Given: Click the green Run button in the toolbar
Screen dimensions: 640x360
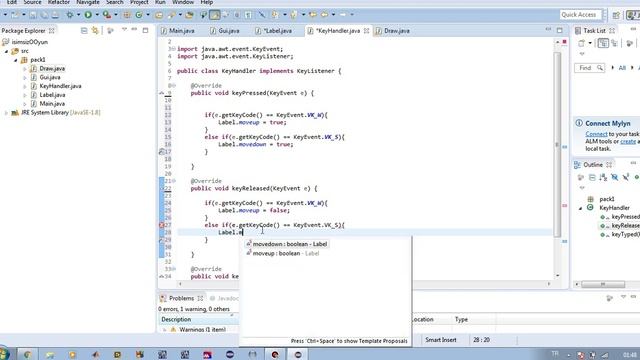Looking at the screenshot, I should [x=88, y=15].
